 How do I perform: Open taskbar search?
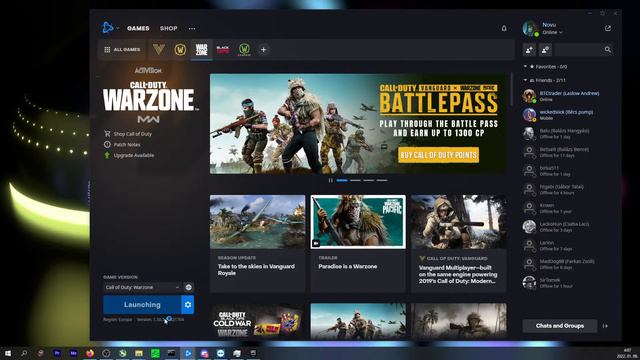tap(24, 353)
